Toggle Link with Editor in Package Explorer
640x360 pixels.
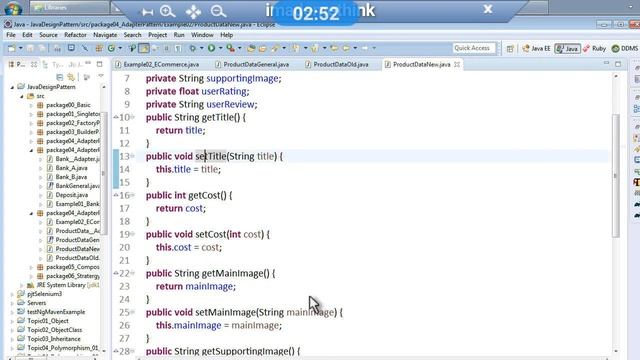click(71, 77)
